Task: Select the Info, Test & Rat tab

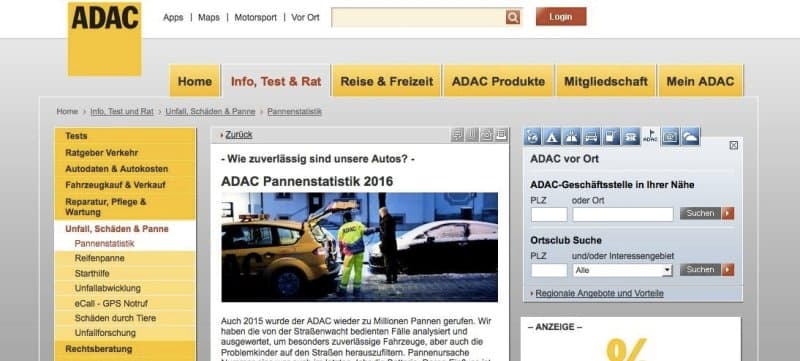Action: pyautogui.click(x=276, y=81)
